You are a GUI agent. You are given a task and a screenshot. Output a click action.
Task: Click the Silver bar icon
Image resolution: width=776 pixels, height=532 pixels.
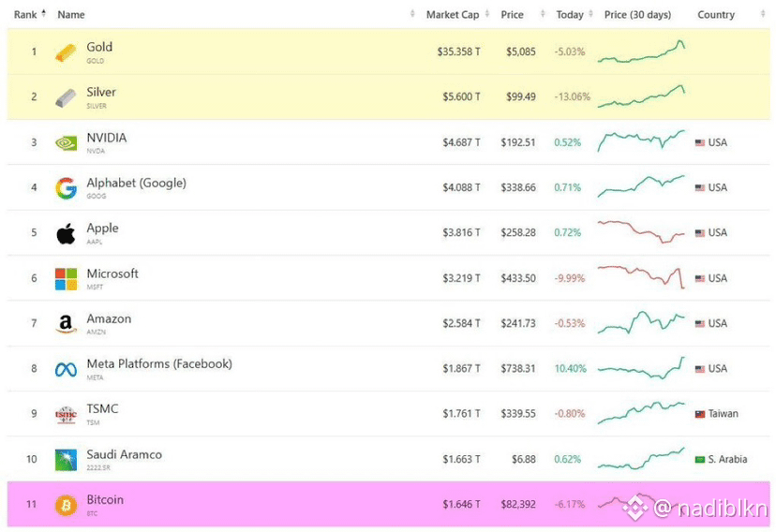[66, 98]
